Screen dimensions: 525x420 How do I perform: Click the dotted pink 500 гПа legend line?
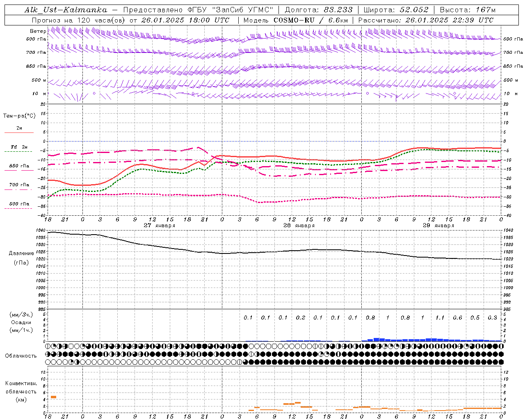[18, 209]
